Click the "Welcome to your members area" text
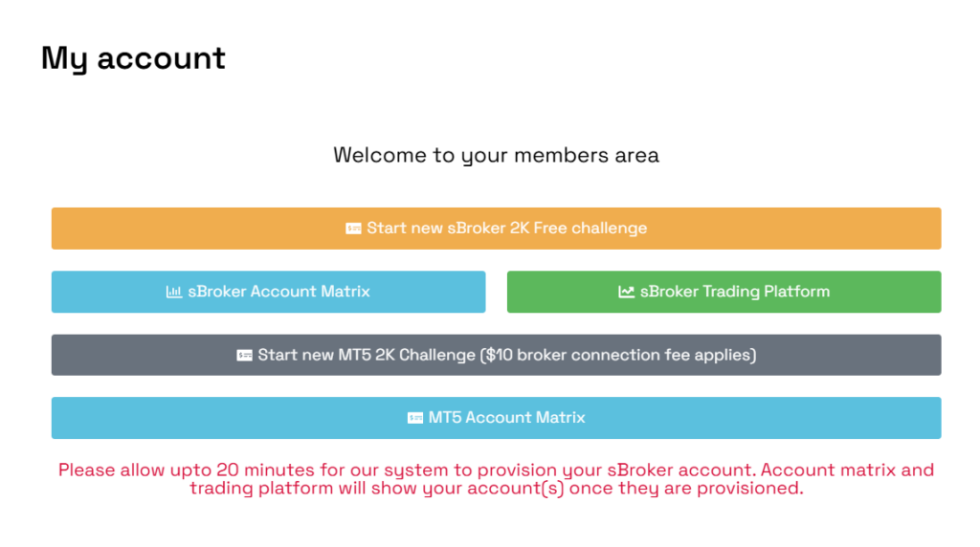The width and height of the screenshot is (980, 547). pyautogui.click(x=496, y=155)
